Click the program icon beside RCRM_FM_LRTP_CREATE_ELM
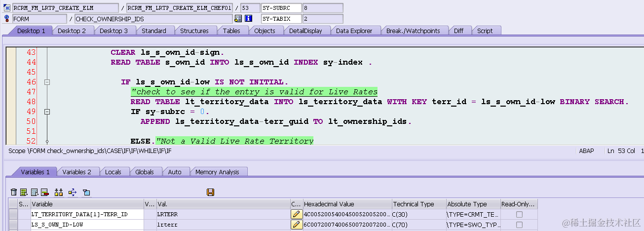 [x=7, y=8]
